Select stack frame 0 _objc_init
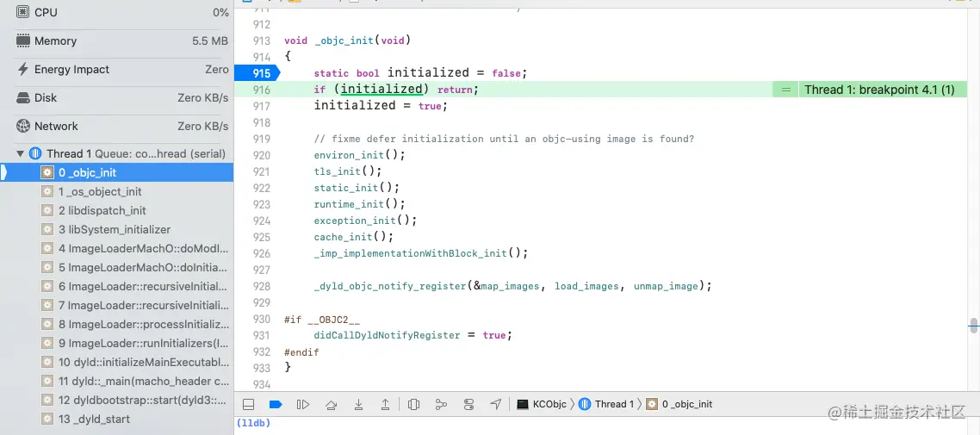 click(117, 172)
